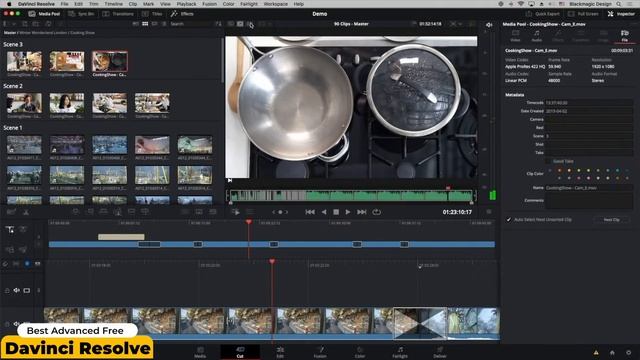Image resolution: width=640 pixels, height=360 pixels.
Task: Open the Media Pool panel
Action: pyautogui.click(x=44, y=14)
